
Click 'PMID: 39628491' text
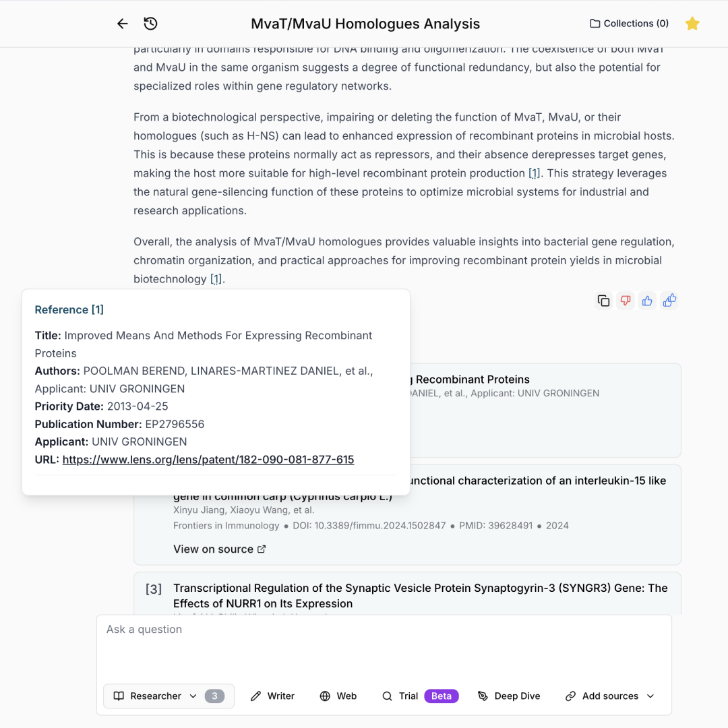[495, 526]
